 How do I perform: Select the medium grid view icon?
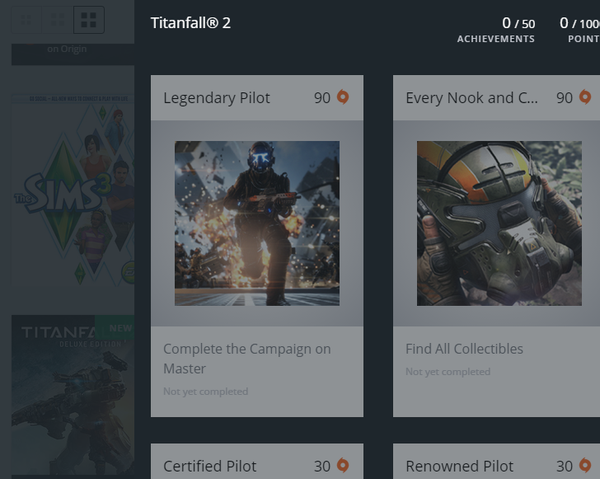click(57, 20)
